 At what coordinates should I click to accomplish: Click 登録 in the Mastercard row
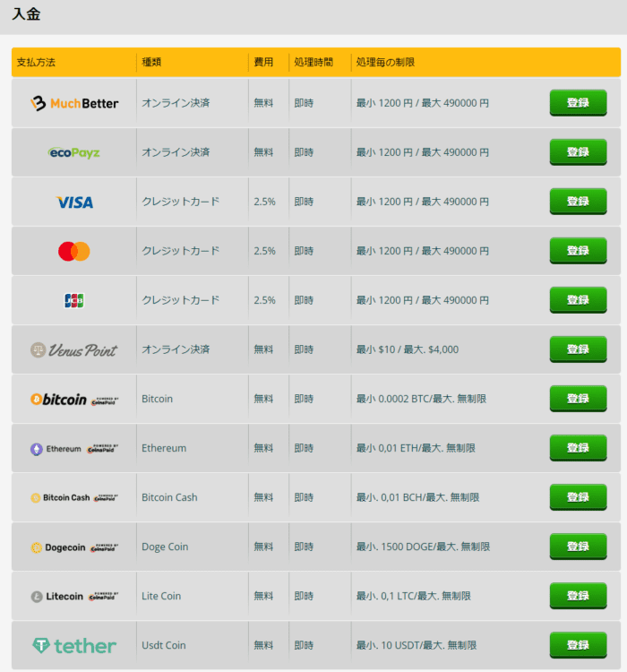click(578, 251)
